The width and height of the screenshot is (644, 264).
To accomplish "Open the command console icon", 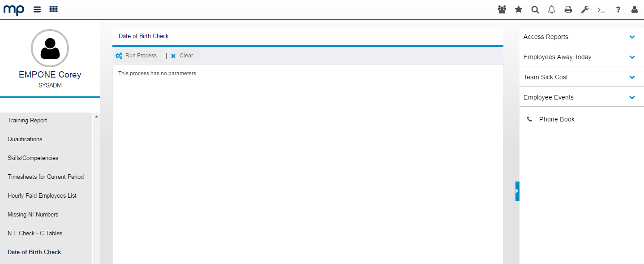I will click(x=601, y=9).
